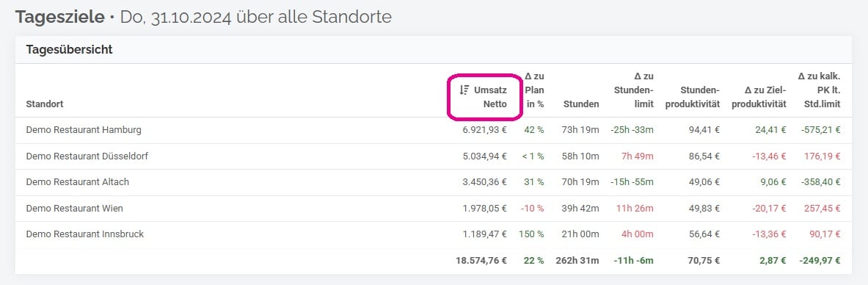Sort by Standort column header
868x285 pixels.
tap(44, 104)
